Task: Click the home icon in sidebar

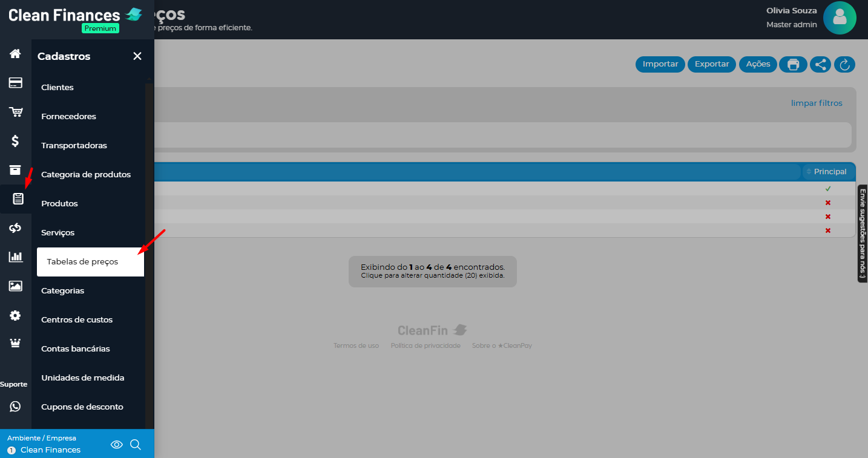Action: [x=15, y=54]
